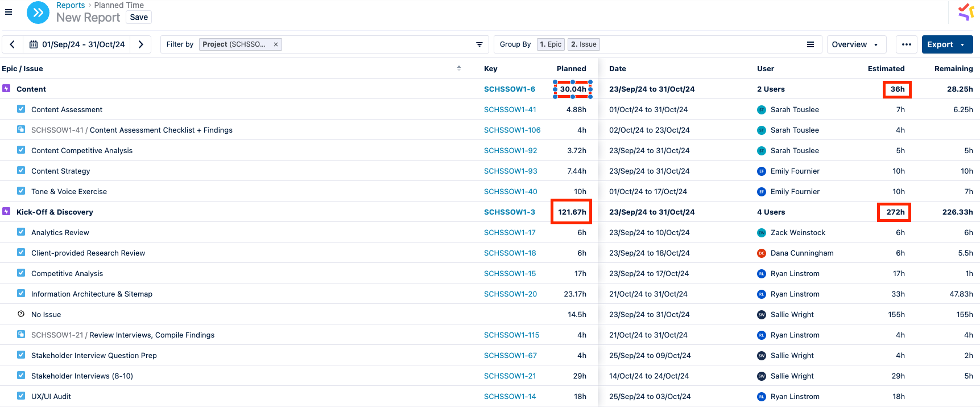
Task: Click the Content epic lightning icon
Action: [x=6, y=89]
